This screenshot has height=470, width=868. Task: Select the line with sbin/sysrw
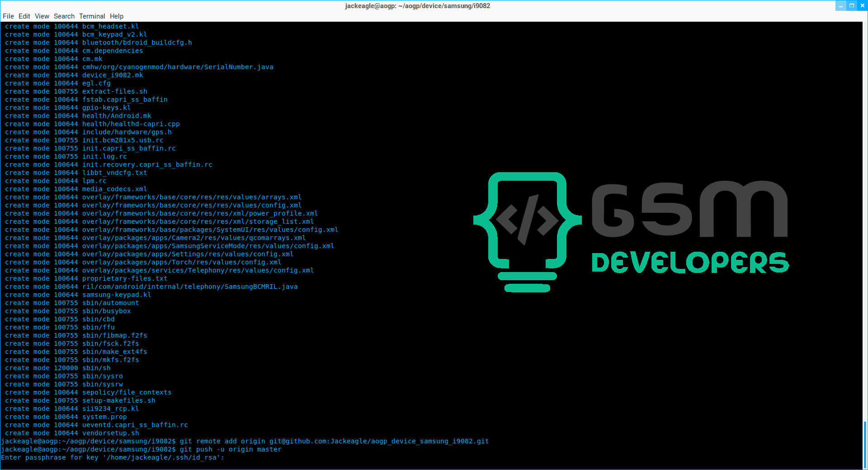point(64,385)
